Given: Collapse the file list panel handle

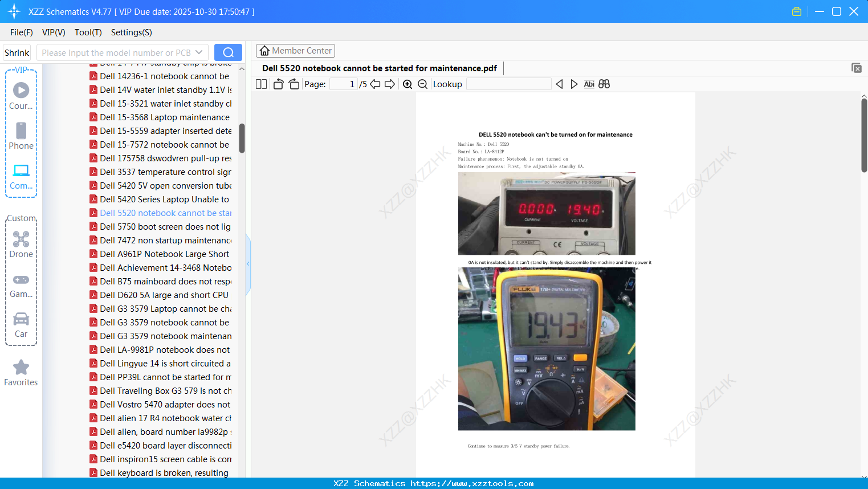Looking at the screenshot, I should tap(248, 263).
